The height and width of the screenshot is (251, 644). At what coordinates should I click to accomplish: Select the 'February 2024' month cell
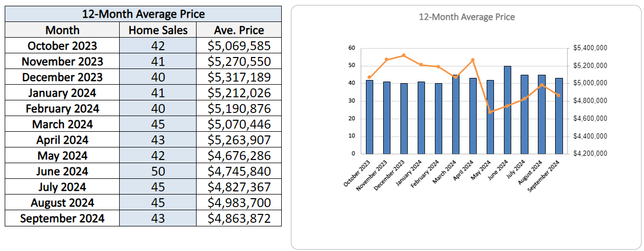[62, 108]
